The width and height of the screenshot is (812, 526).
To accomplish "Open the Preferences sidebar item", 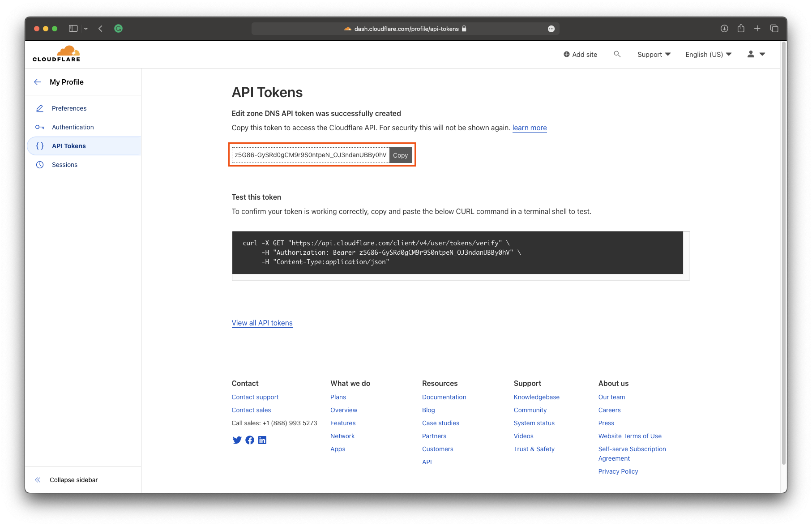I will point(69,108).
